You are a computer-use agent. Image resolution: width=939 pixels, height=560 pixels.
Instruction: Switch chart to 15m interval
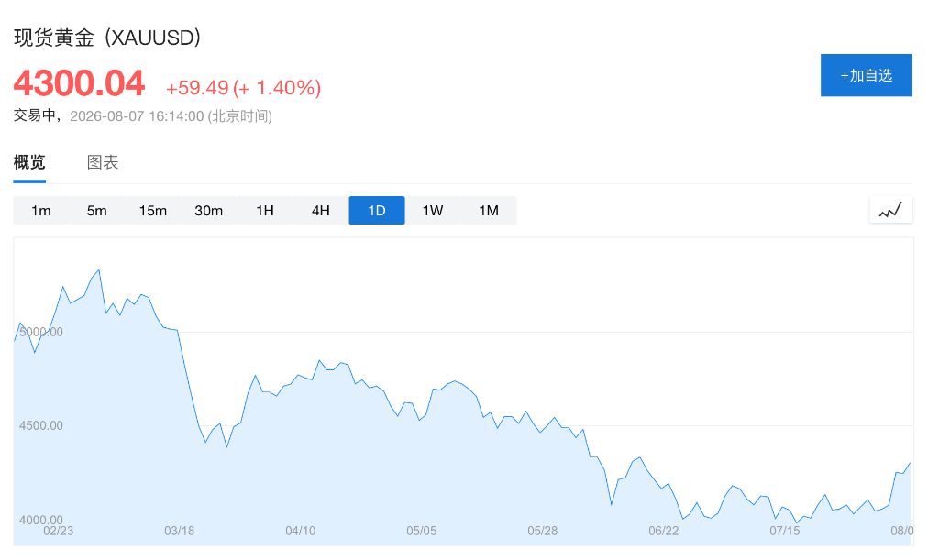[x=153, y=211]
